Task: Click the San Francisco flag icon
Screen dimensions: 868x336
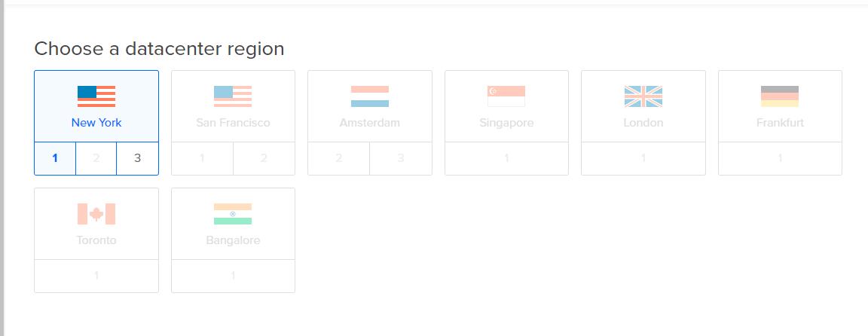Action: [233, 96]
